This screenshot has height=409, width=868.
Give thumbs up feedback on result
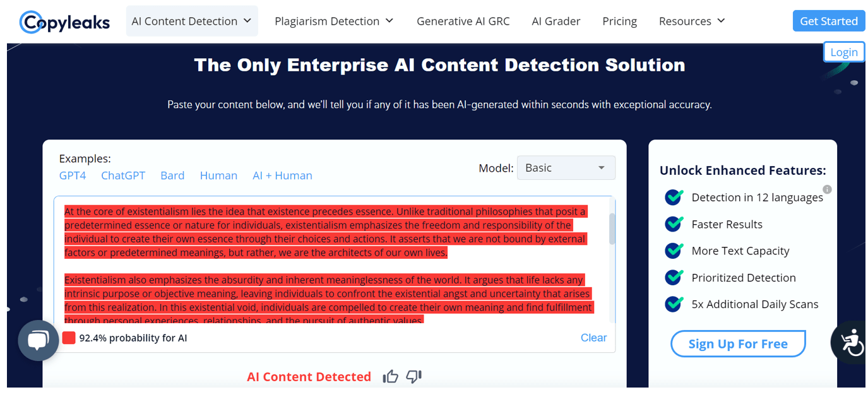[x=391, y=377]
